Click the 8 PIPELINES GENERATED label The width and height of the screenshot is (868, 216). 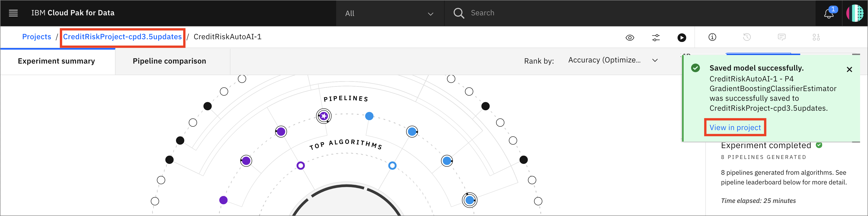coord(764,157)
